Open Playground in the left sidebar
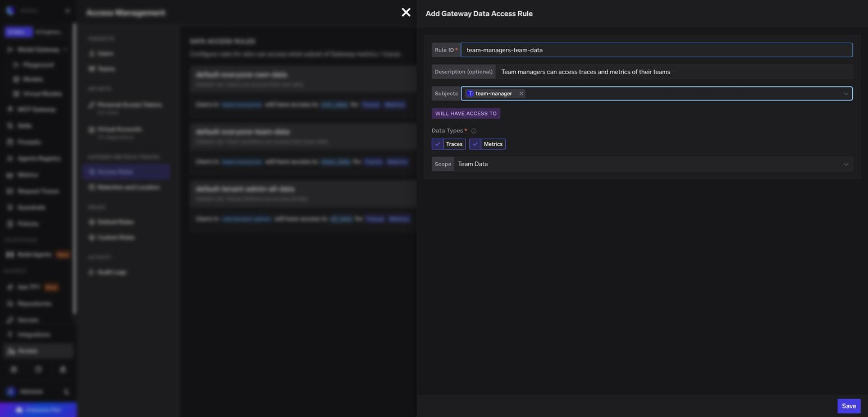The height and width of the screenshot is (417, 868). 38,65
